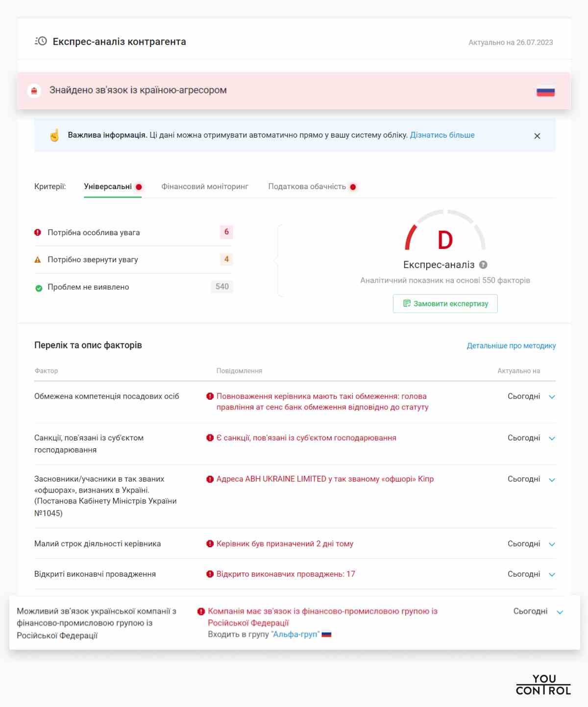
Task: Switch to the Фінансовий моніторинг tab
Action: 205,187
